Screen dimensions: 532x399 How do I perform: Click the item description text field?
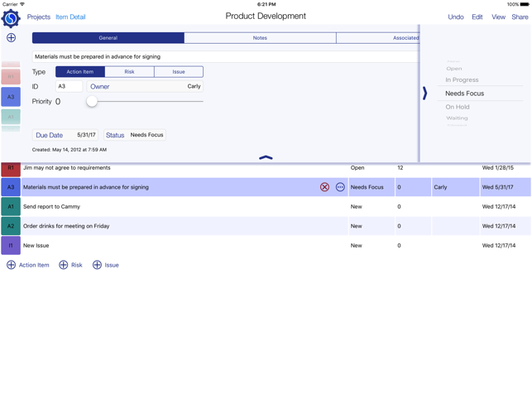tap(223, 57)
